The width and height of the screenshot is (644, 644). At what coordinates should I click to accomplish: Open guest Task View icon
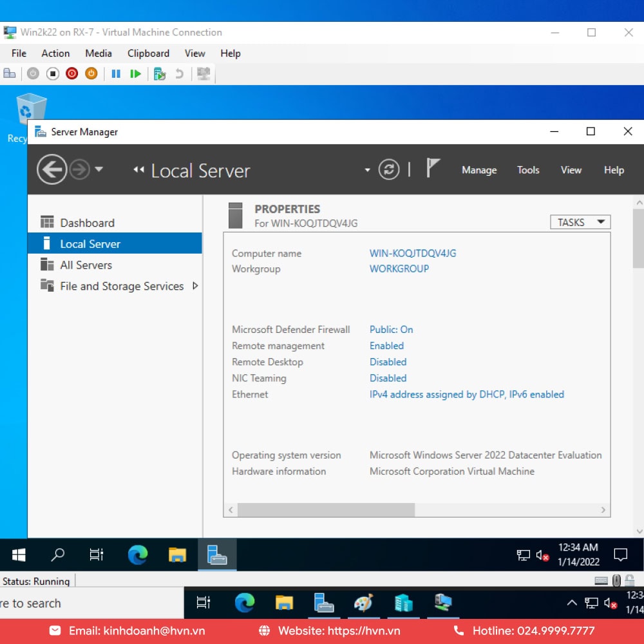(x=97, y=555)
